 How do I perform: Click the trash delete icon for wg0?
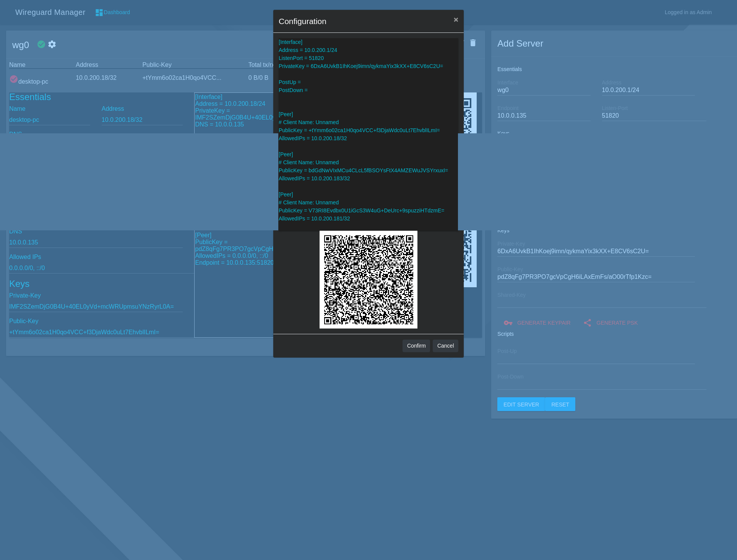click(473, 43)
